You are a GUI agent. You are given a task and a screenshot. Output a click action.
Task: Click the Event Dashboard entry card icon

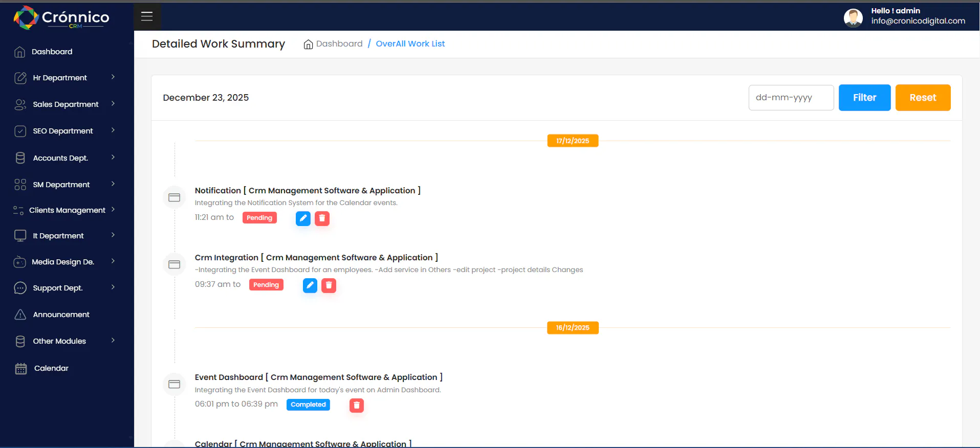coord(174,384)
